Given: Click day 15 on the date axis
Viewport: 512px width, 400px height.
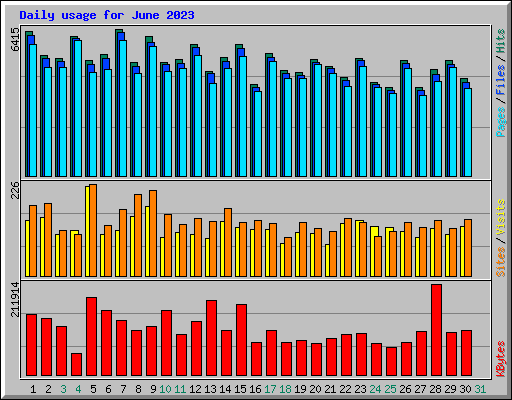Looking at the screenshot, I should (x=240, y=389).
